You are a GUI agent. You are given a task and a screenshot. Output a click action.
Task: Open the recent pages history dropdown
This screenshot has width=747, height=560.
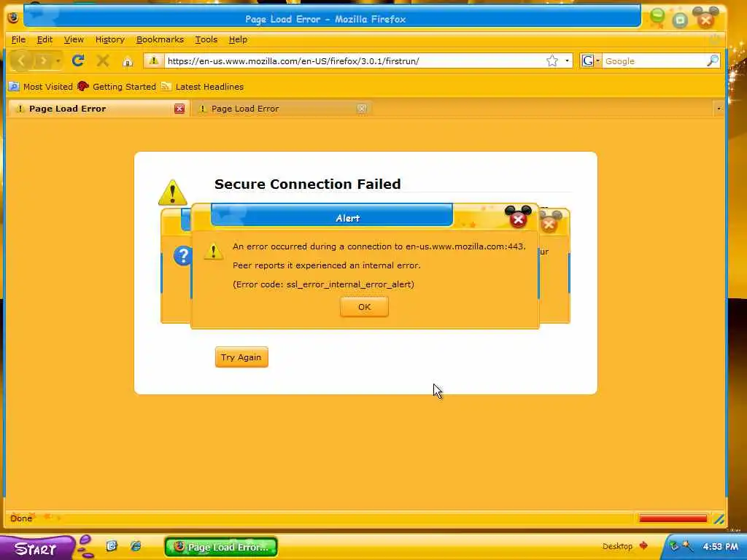(58, 61)
